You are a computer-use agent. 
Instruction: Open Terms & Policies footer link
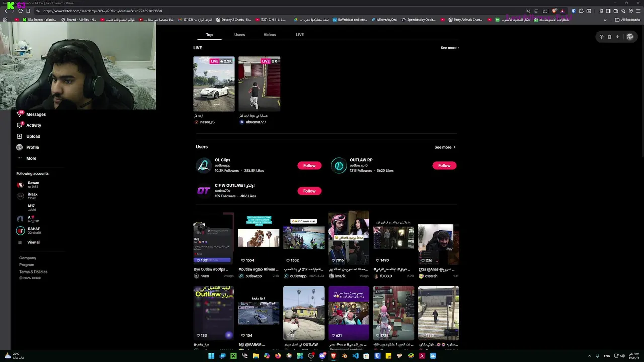pyautogui.click(x=33, y=271)
